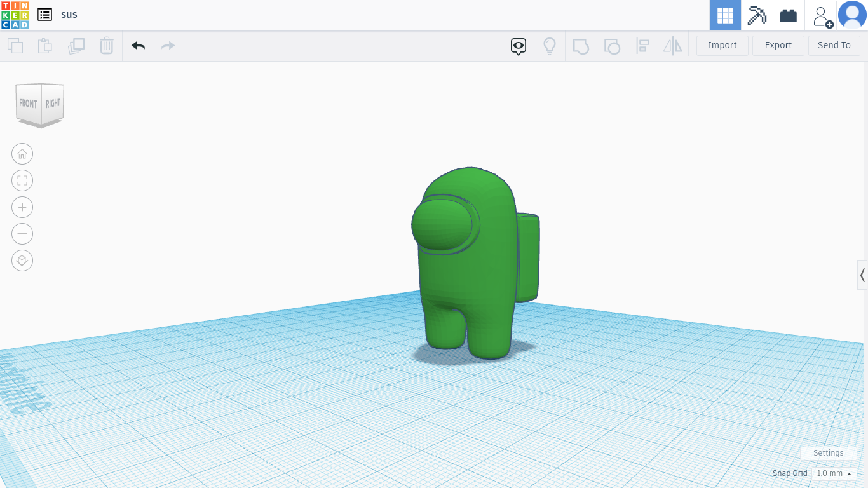
Task: Open workplane Settings
Action: tap(829, 453)
